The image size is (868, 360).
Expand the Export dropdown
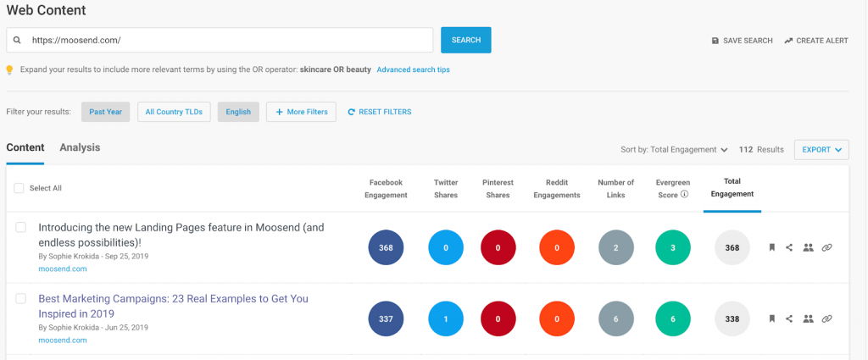tap(821, 149)
